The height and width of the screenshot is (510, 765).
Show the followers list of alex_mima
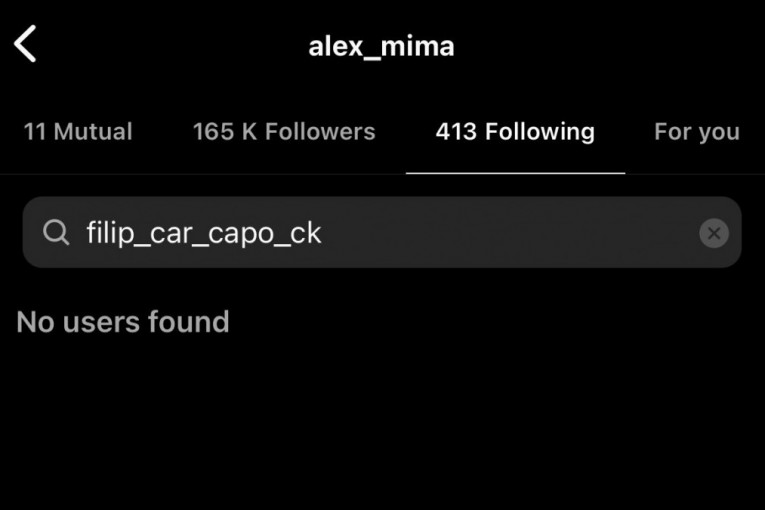284,132
